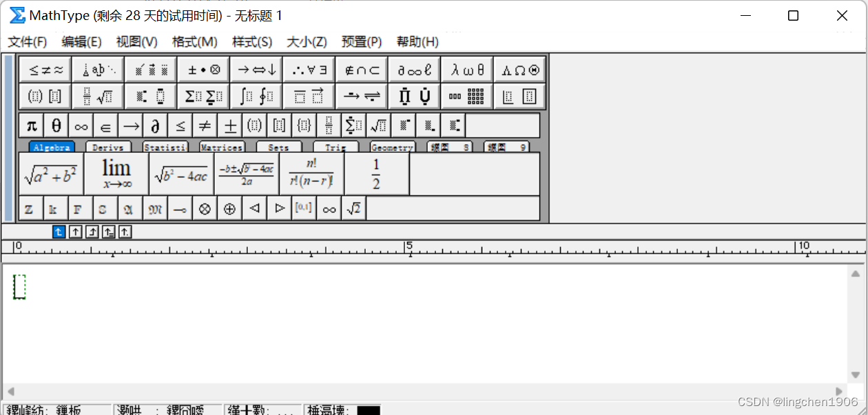868x415 pixels.
Task: Open the operator symbols palette (± • ⊗)
Action: (x=203, y=70)
